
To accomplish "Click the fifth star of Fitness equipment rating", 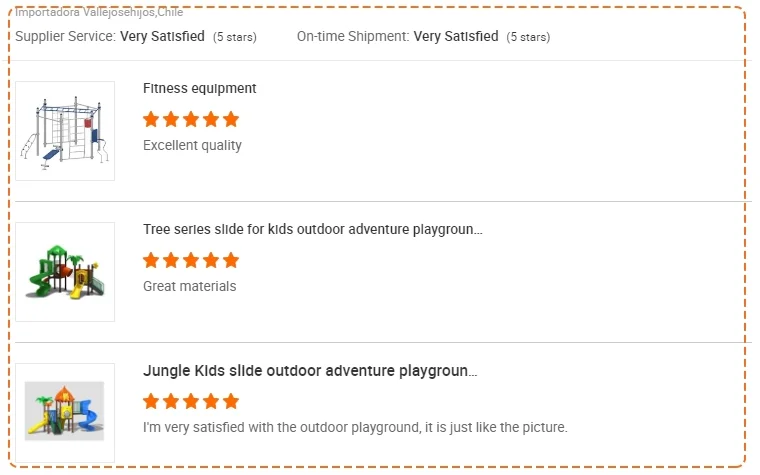I will tap(231, 119).
